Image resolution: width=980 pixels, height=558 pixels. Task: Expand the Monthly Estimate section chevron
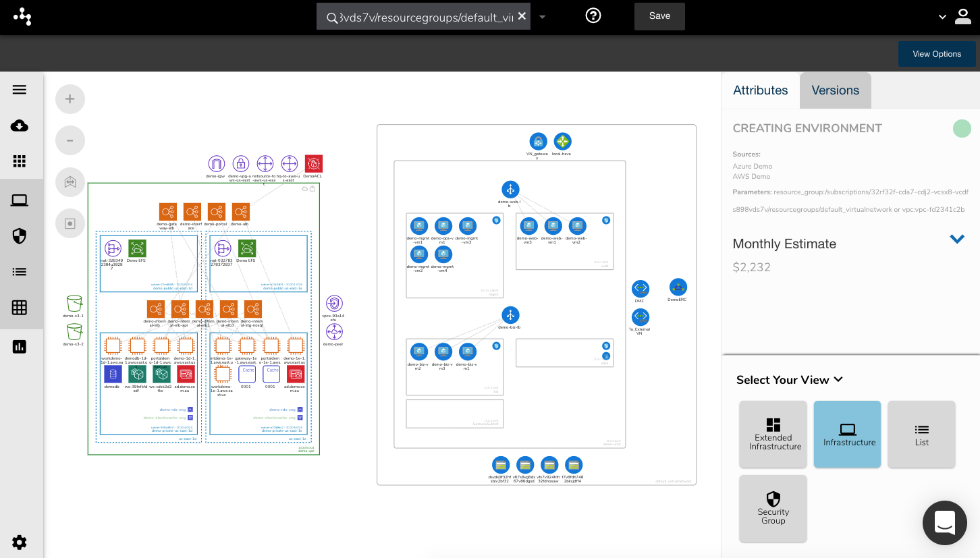957,239
